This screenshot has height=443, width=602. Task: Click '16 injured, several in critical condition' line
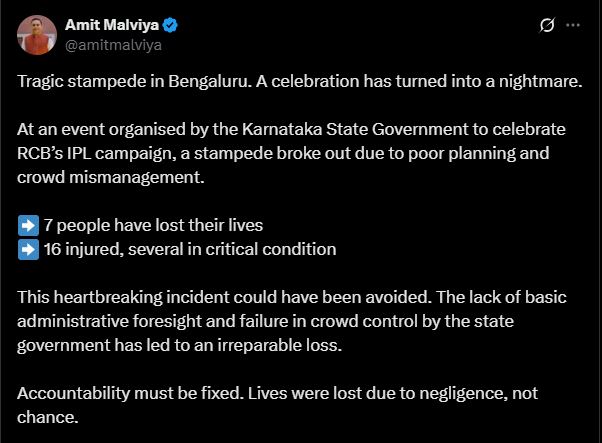coord(188,248)
